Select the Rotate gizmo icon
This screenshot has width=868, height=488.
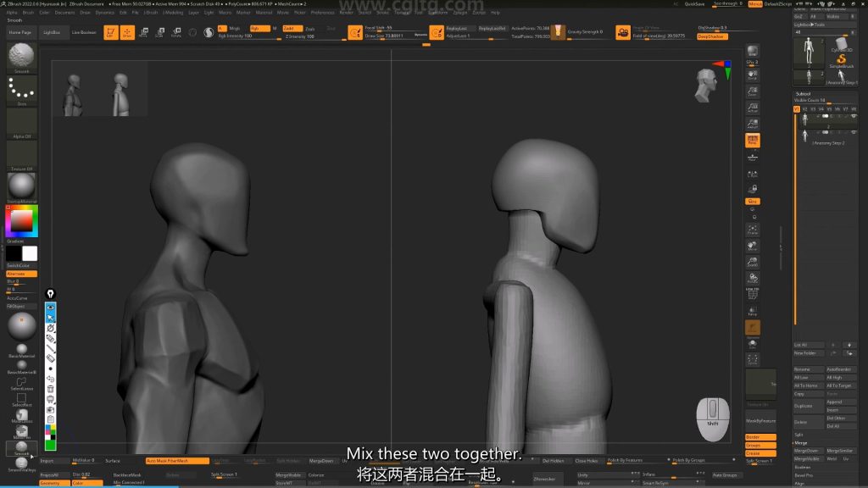point(176,33)
